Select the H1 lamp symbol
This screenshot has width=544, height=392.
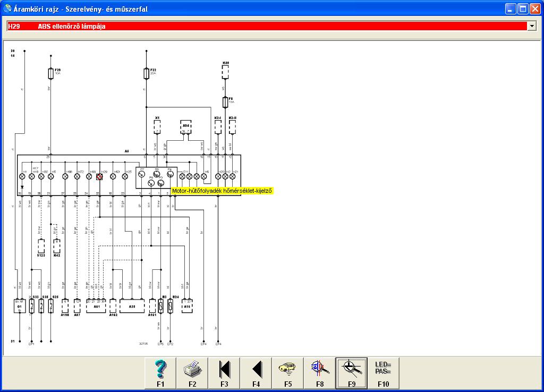(x=22, y=176)
